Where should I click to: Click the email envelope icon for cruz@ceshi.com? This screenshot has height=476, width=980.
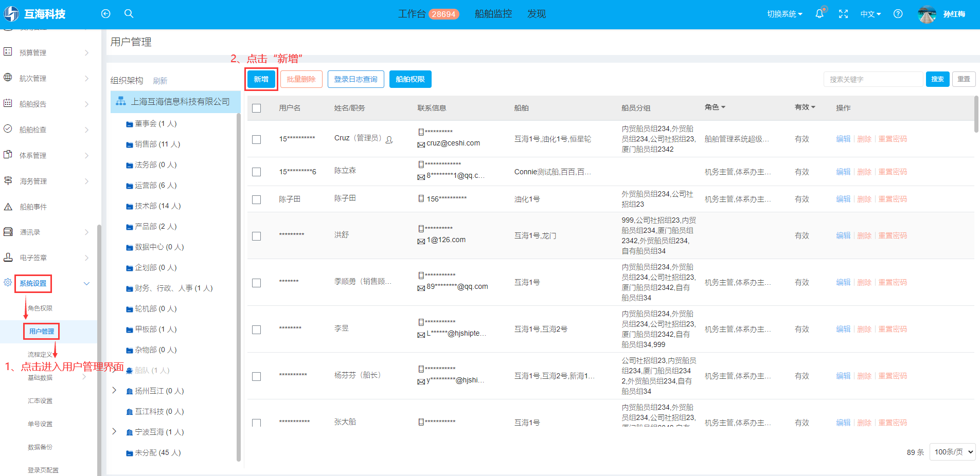(x=421, y=145)
